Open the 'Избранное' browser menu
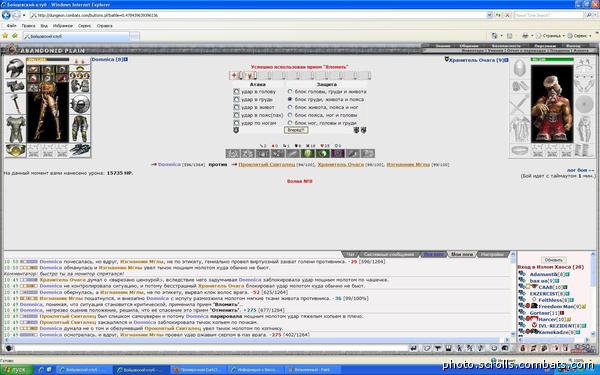This screenshot has width=600, height=375. click(63, 26)
